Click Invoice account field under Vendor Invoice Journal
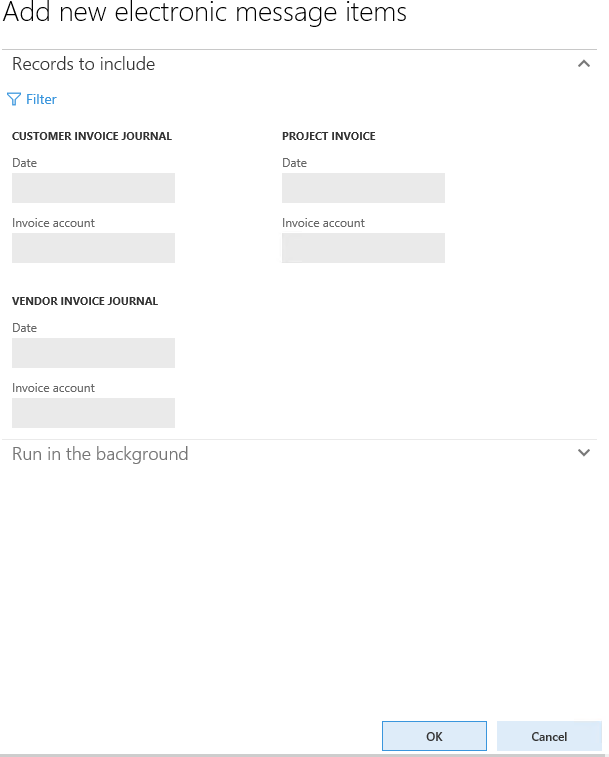609x757 pixels. (x=93, y=413)
